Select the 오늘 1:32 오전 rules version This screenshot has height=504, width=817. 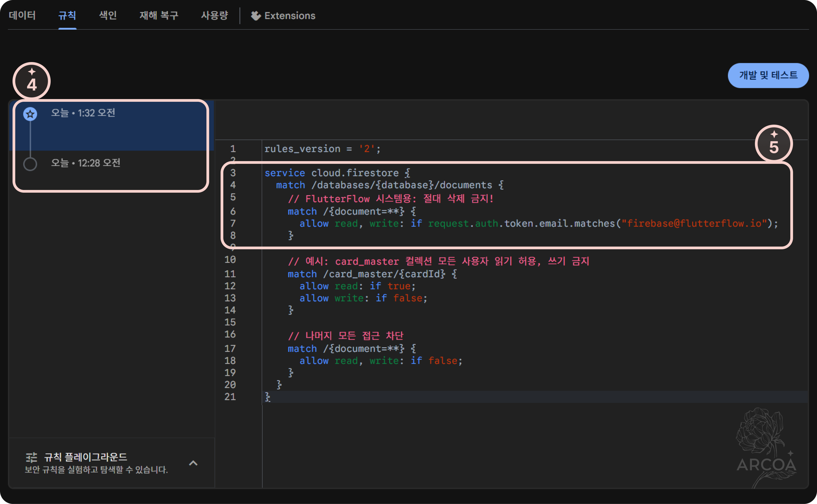click(x=83, y=113)
